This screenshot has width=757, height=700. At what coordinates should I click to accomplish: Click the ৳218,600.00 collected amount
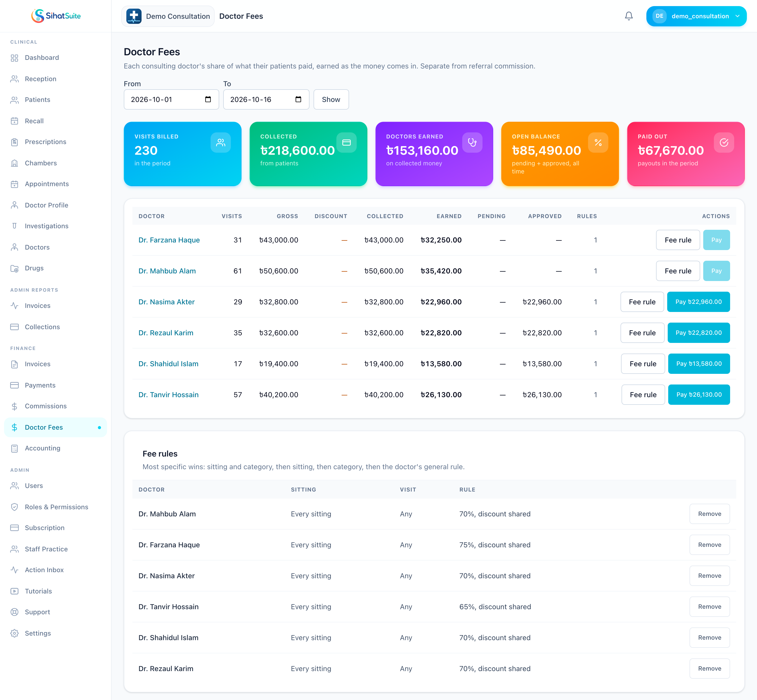coord(297,150)
